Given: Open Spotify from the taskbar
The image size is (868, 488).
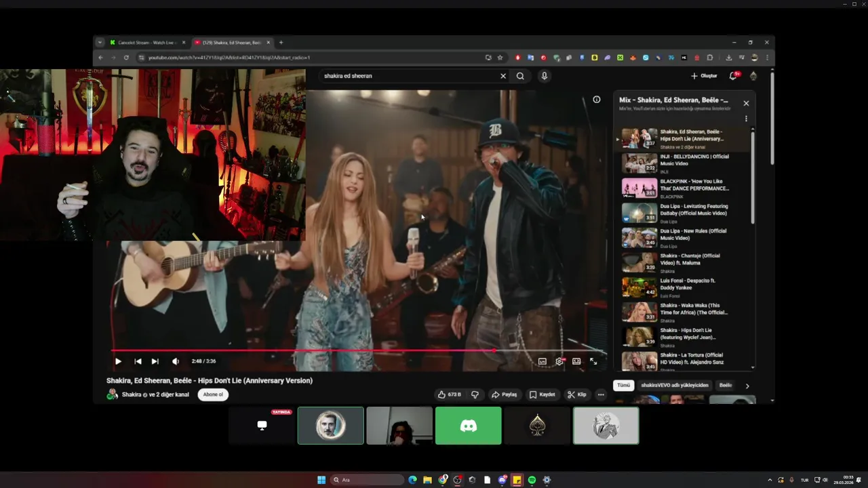Looking at the screenshot, I should (532, 480).
